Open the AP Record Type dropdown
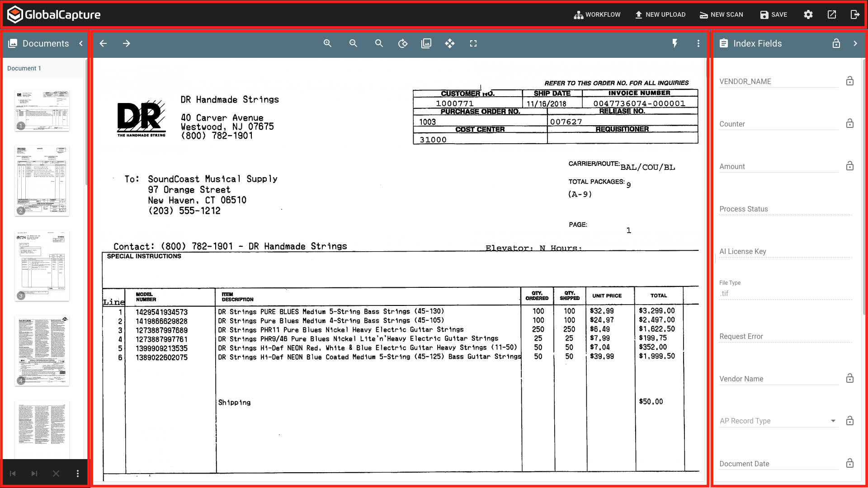868x488 pixels. [779, 421]
